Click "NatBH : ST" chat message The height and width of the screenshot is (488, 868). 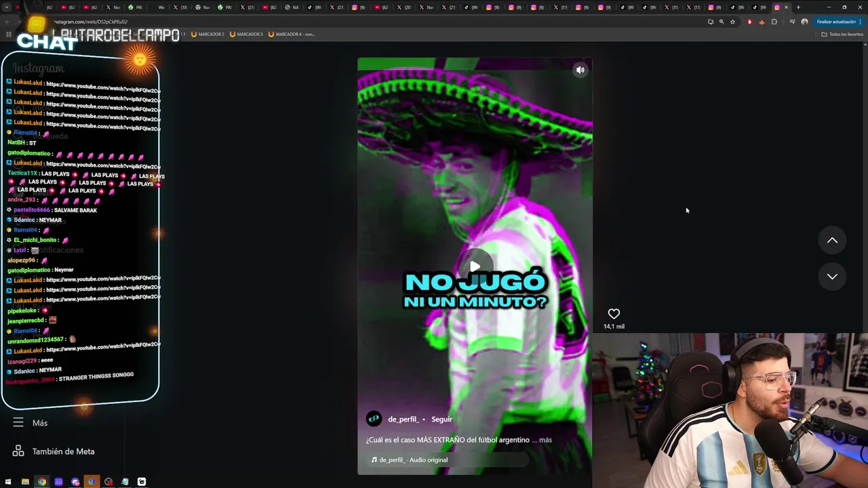(x=22, y=143)
